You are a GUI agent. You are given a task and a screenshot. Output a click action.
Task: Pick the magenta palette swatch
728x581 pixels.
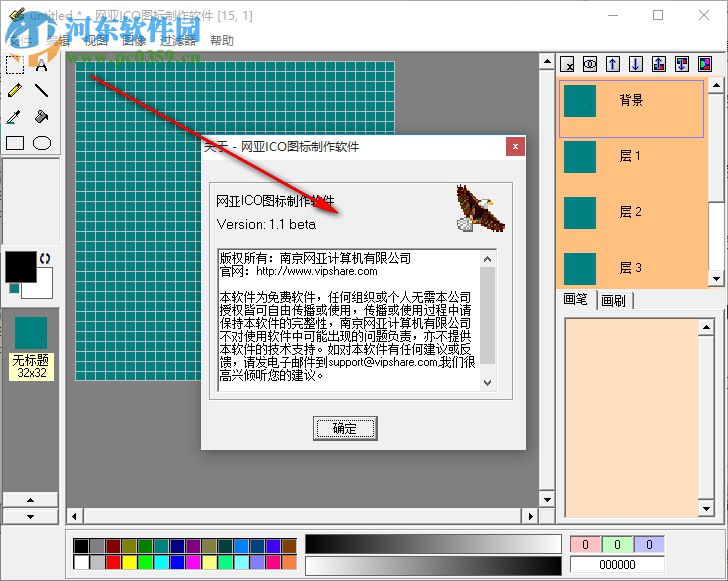coord(193,562)
